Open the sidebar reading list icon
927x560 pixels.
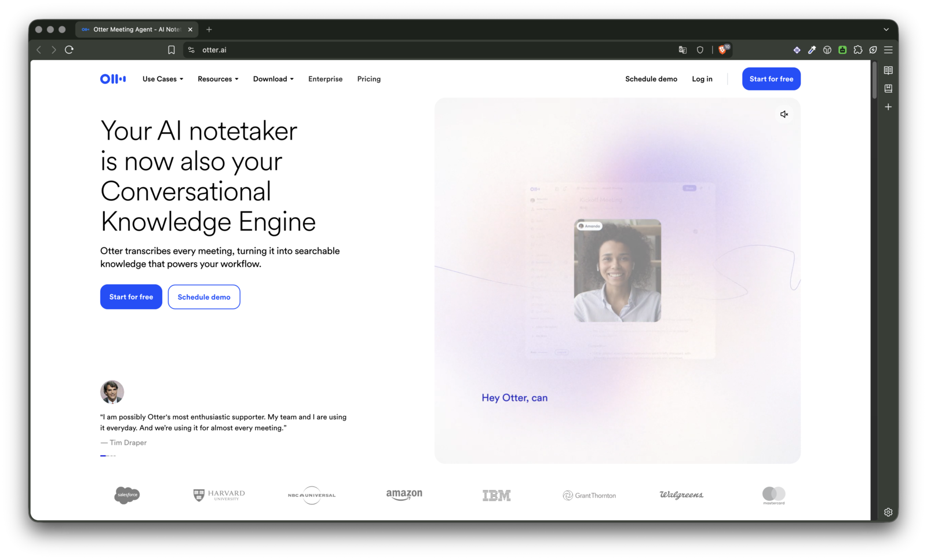888,70
